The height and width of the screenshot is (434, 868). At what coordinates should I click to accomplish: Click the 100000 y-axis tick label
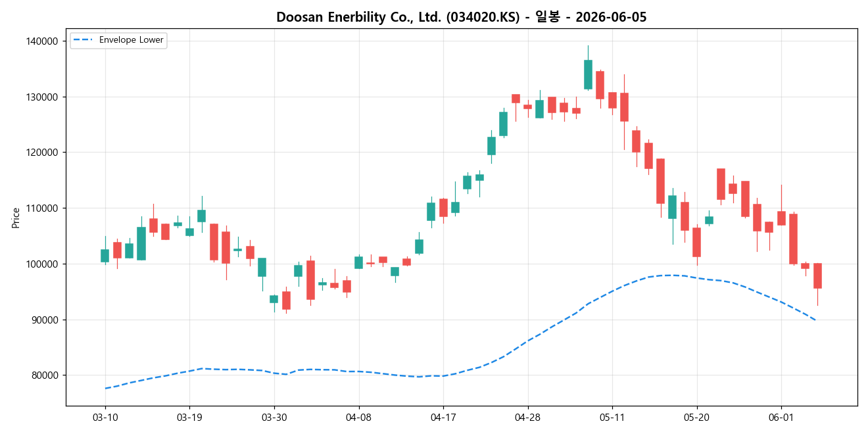(43, 264)
